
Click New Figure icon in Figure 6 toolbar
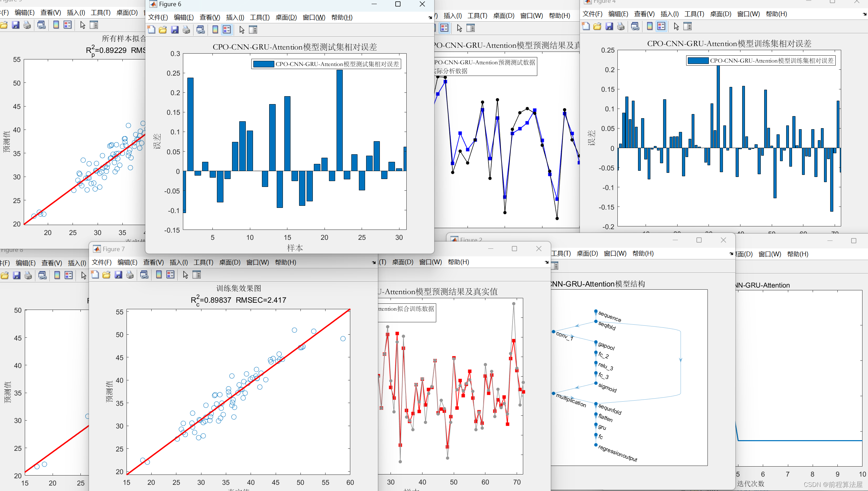point(151,30)
